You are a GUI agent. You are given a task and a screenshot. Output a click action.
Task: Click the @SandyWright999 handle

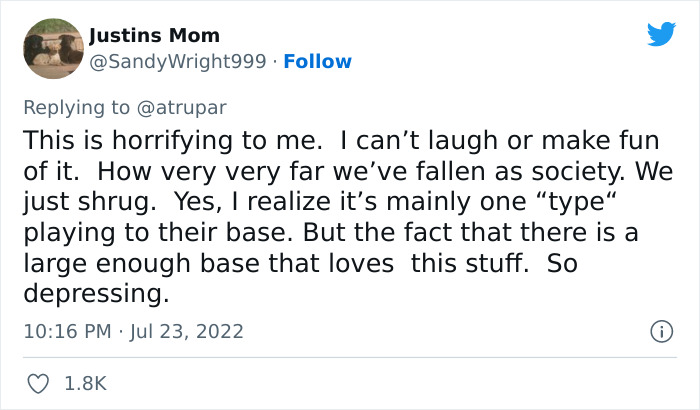[179, 62]
